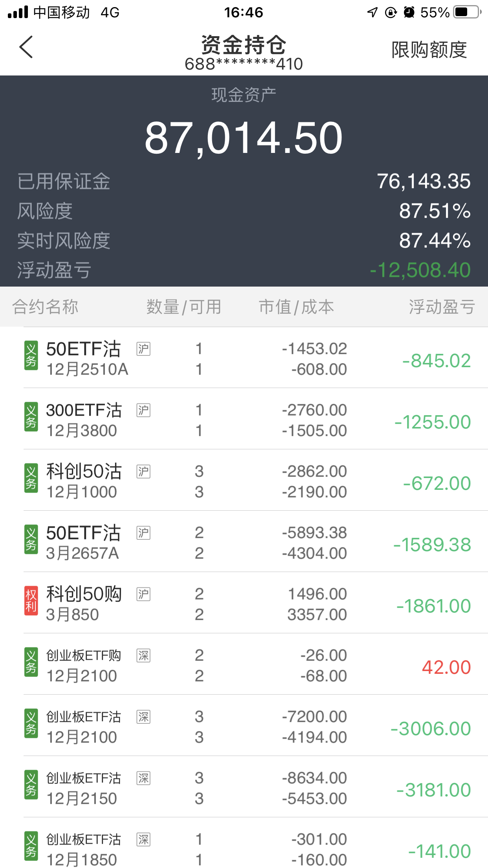This screenshot has height=868, width=488.
Task: Sort by 合约名称 column header
Action: click(45, 307)
